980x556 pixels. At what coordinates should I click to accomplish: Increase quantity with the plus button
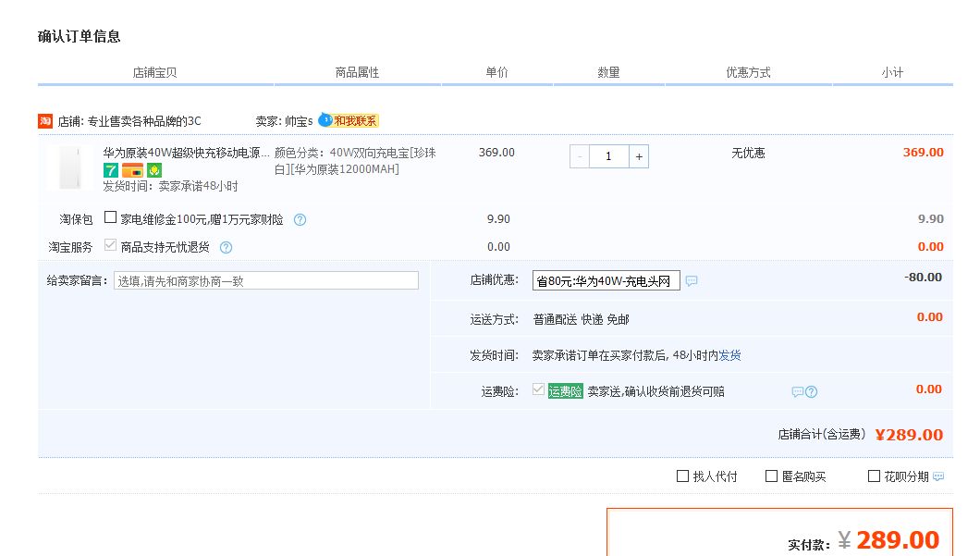(639, 156)
